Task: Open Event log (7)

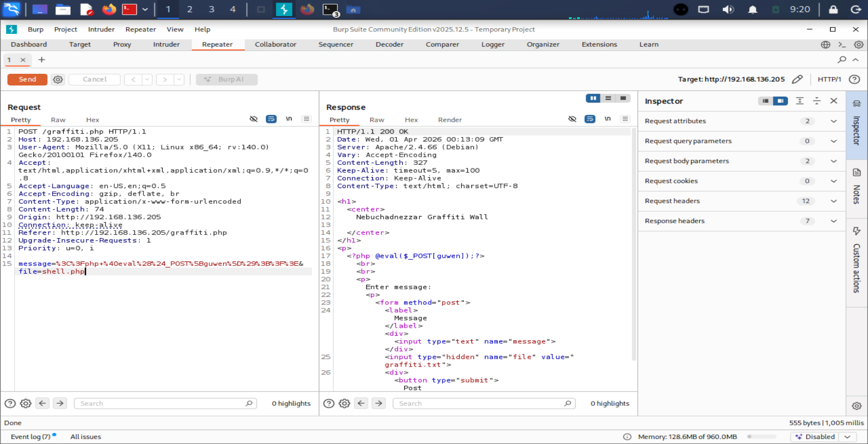Action: click(31, 437)
